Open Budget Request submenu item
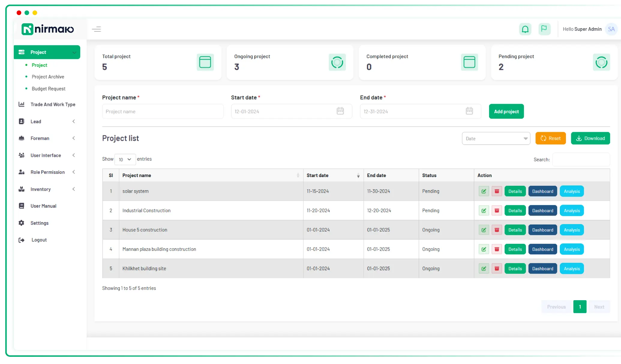 pyautogui.click(x=49, y=89)
